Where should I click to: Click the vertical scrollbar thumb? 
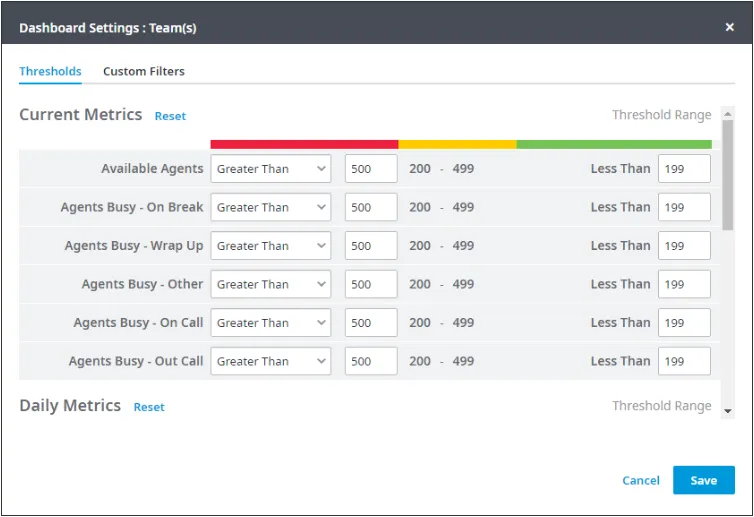pos(728,175)
